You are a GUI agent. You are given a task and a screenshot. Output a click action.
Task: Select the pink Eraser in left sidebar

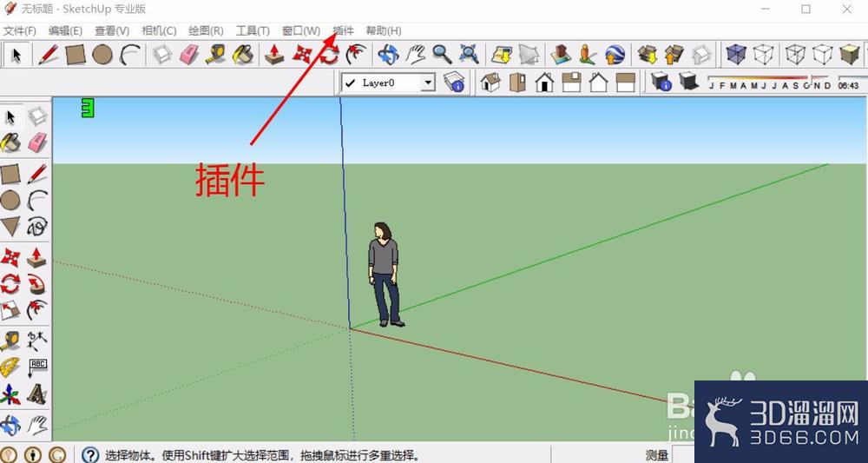[x=37, y=142]
